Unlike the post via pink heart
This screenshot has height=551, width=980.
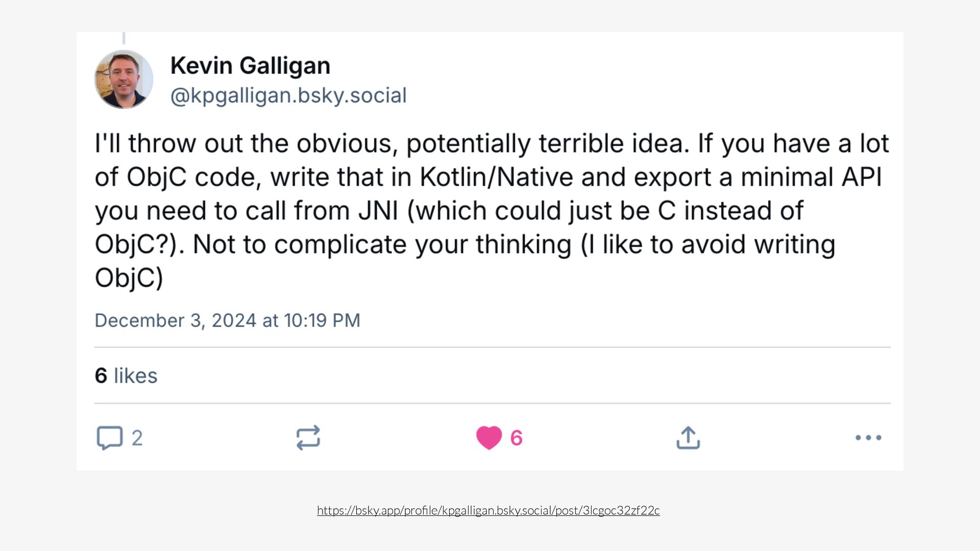[488, 438]
